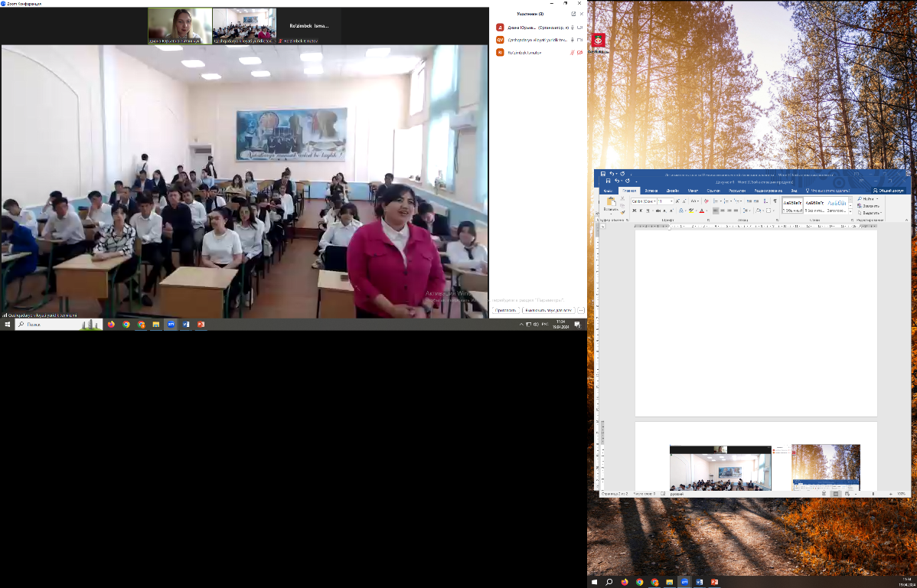Shrink the font size with the smaller-A icon
The image size is (917, 588).
(684, 201)
